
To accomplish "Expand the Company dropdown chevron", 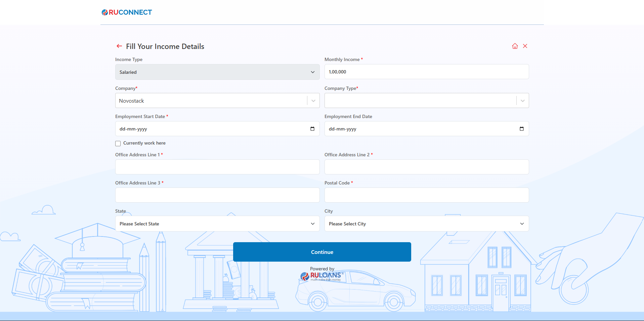I will click(313, 101).
